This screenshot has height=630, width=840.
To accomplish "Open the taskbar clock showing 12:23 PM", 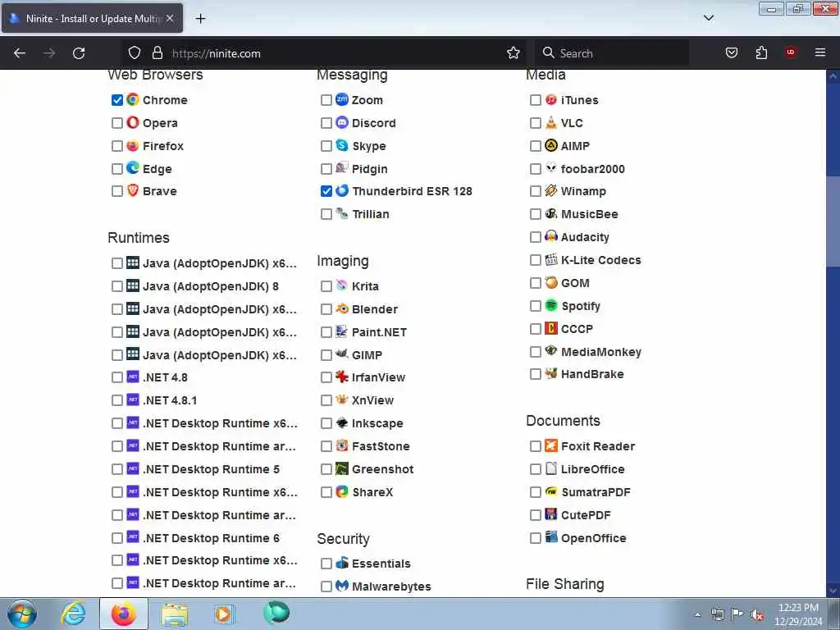I will [798, 614].
